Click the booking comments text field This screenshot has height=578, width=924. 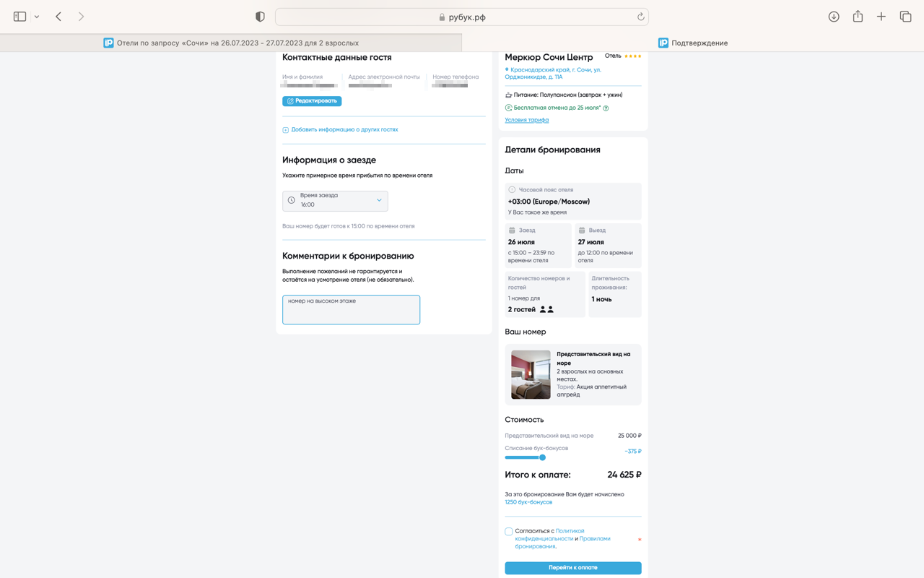click(x=351, y=309)
